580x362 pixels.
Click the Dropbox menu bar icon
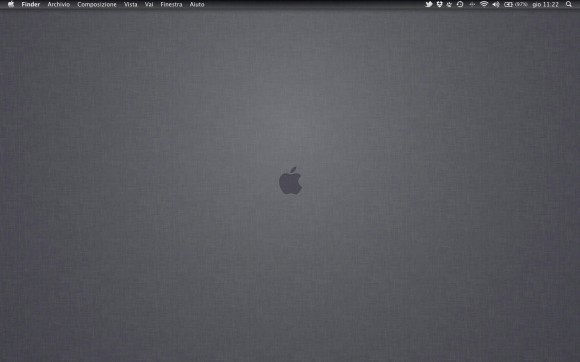click(439, 4)
